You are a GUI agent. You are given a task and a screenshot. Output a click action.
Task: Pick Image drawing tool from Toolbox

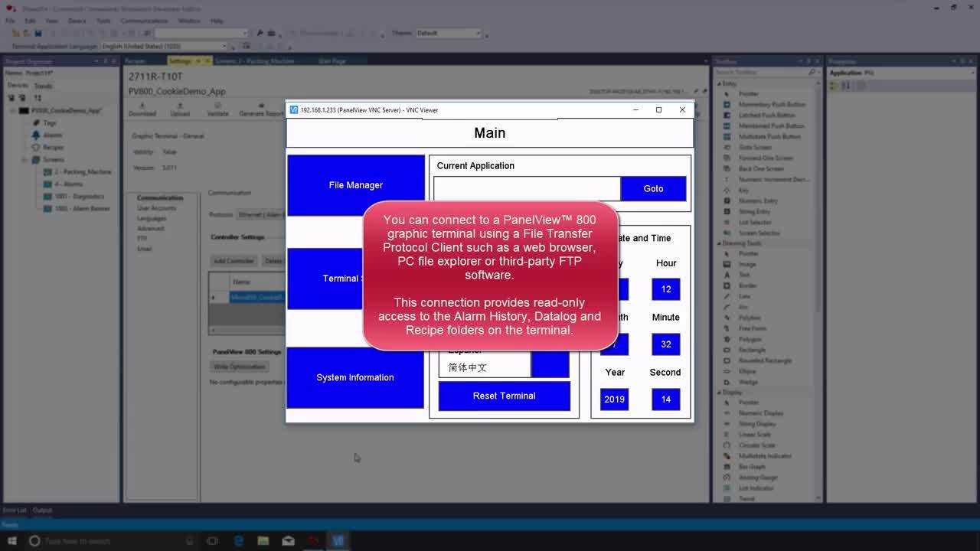tap(746, 264)
